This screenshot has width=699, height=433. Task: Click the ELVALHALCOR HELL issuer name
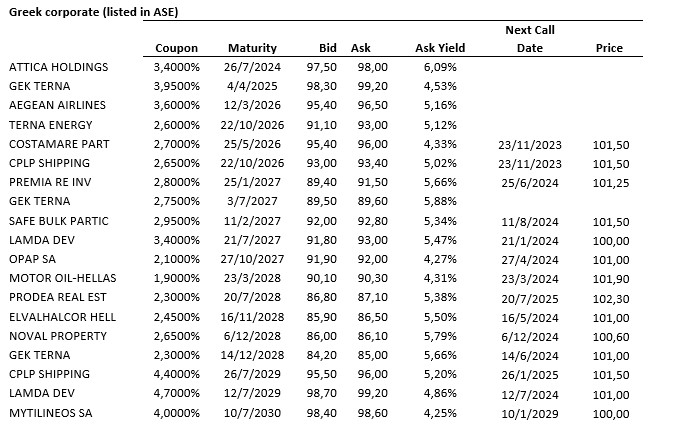(63, 316)
